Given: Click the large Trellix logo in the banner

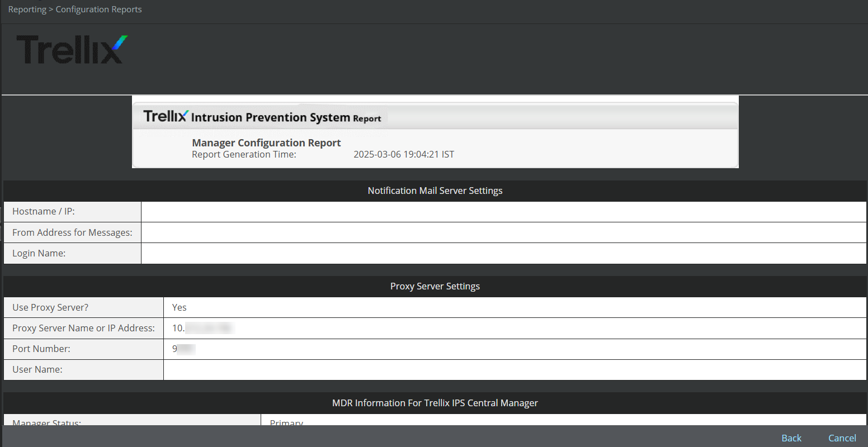Looking at the screenshot, I should (72, 49).
